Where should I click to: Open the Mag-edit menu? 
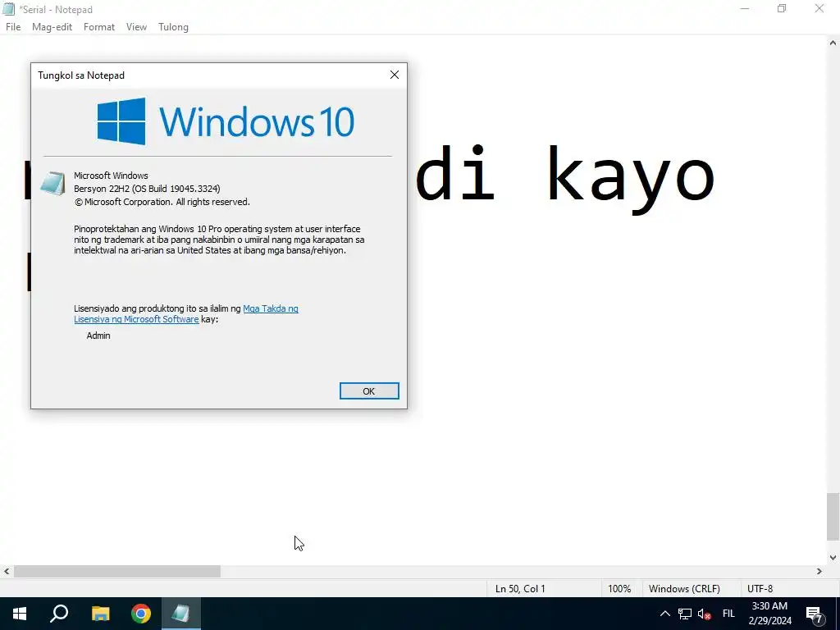(x=52, y=27)
